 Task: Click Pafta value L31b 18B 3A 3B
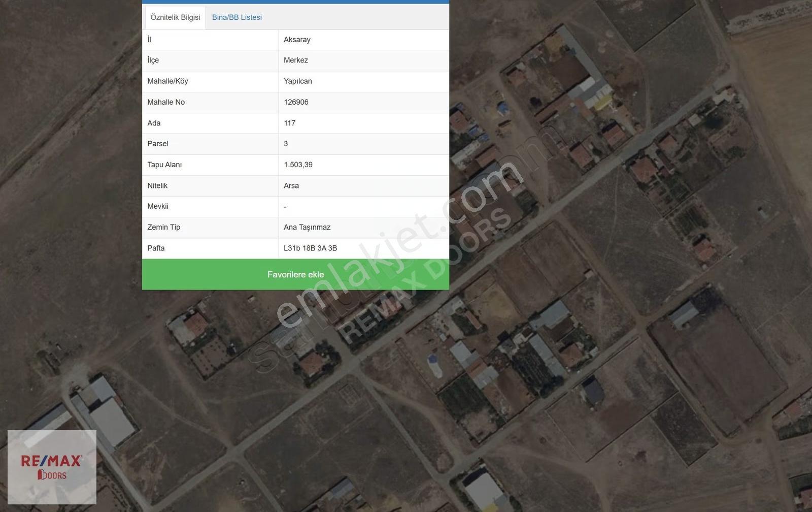(310, 248)
